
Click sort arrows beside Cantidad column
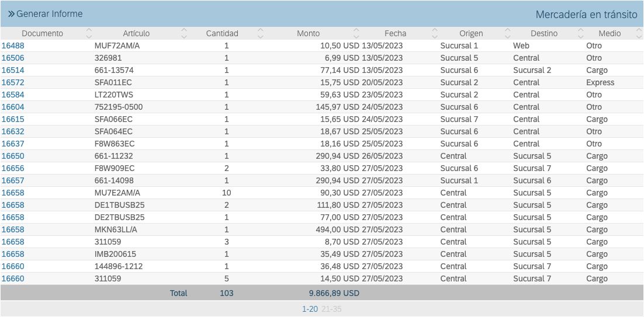(x=261, y=34)
